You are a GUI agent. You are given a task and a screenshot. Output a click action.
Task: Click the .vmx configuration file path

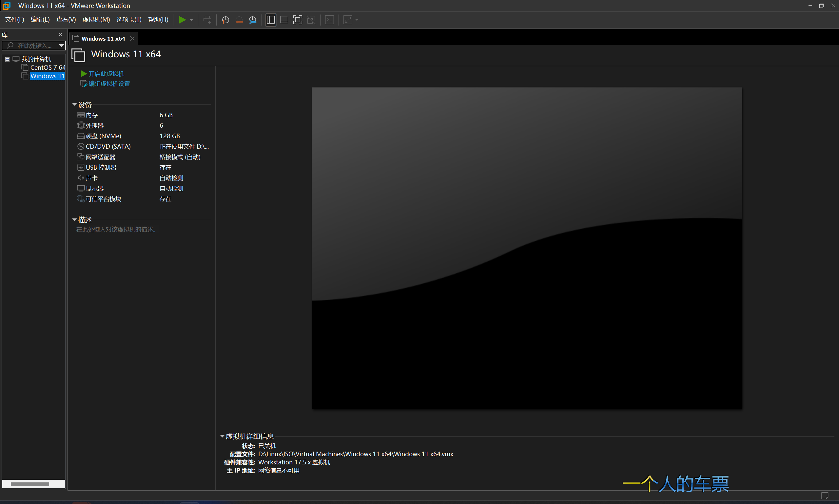point(356,454)
